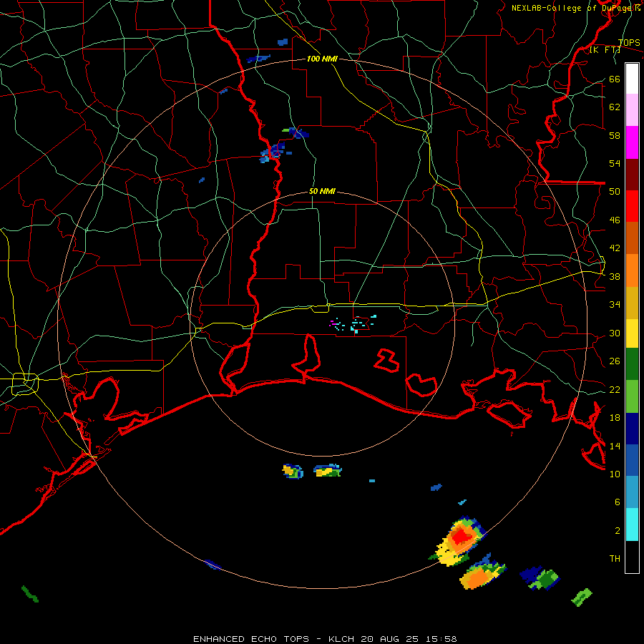The image size is (644, 644).
Task: Click the "TOPS" legend heading
Action: click(x=629, y=42)
